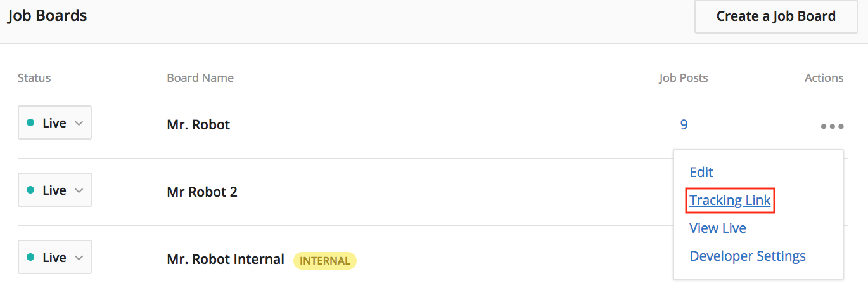
Task: Open Developer Settings from the actions menu
Action: (x=748, y=256)
